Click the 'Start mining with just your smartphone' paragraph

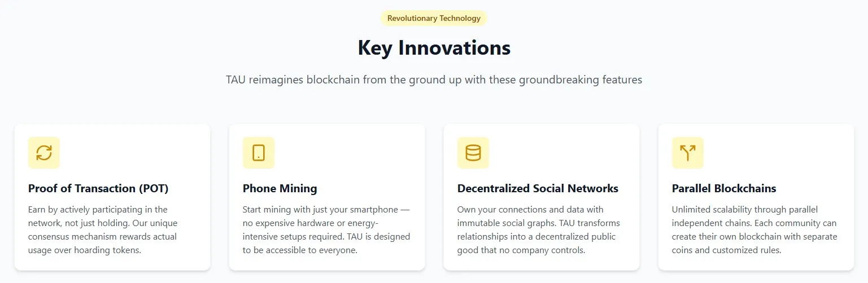click(326, 229)
